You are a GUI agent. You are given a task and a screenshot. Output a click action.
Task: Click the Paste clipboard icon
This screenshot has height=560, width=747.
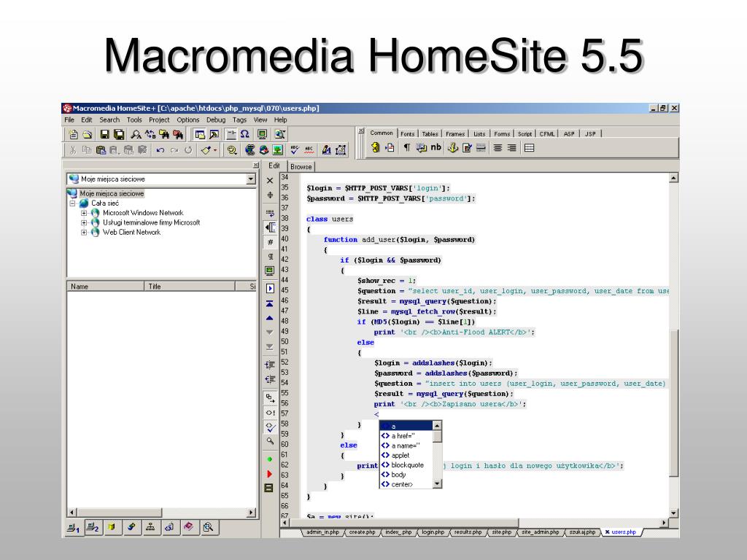pos(101,150)
